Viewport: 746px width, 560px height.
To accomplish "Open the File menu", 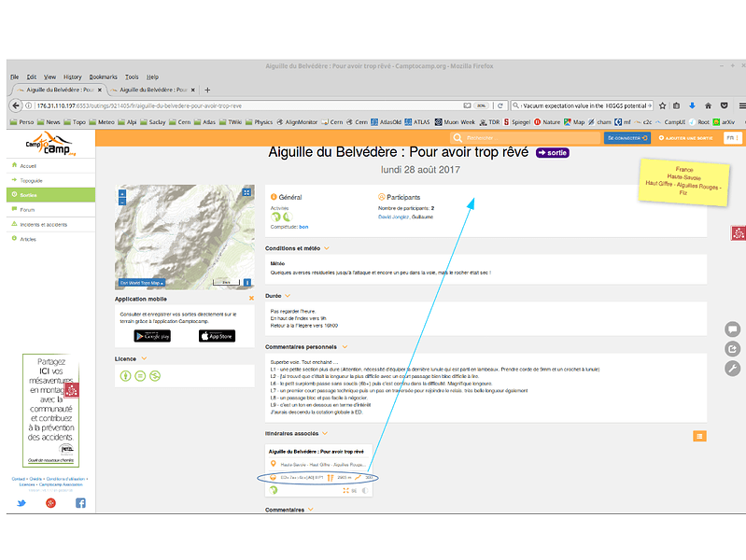I will point(15,77).
